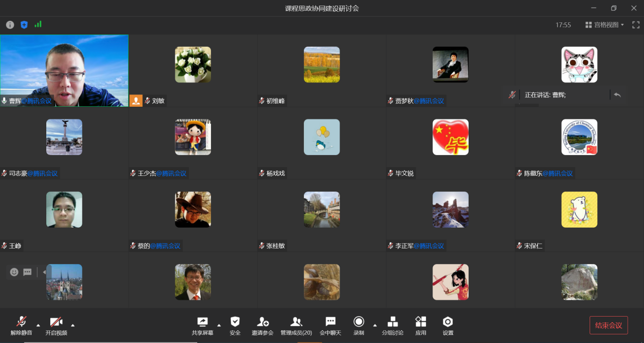This screenshot has height=343, width=644.
Task: Select the anime girl avatar in bottom row
Action: [450, 282]
